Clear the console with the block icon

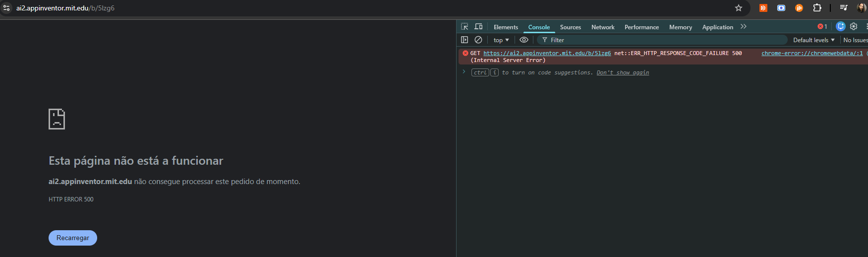[478, 40]
